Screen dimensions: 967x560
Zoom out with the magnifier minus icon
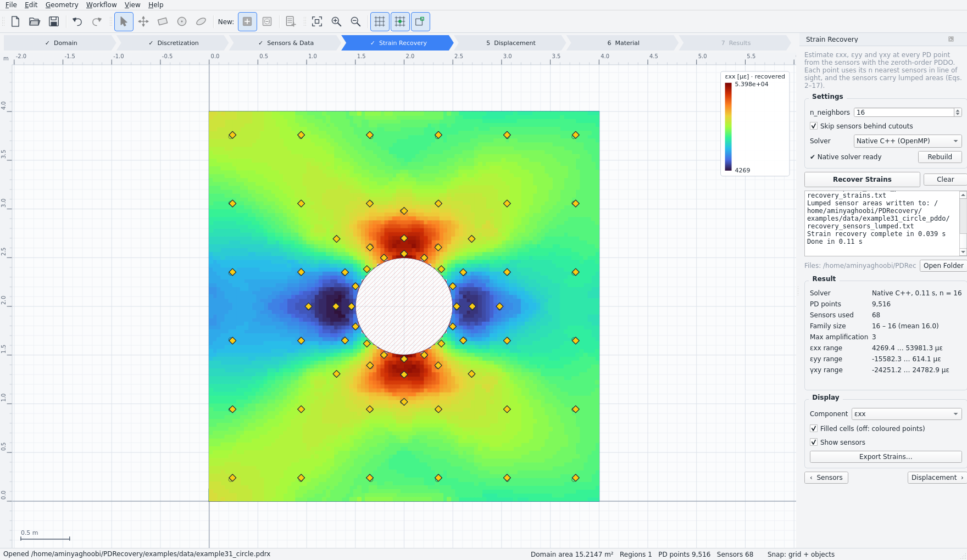355,21
